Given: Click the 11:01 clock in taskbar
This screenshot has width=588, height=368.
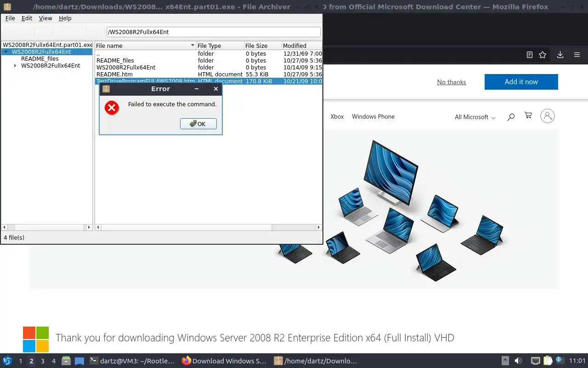Looking at the screenshot, I should pyautogui.click(x=577, y=361).
